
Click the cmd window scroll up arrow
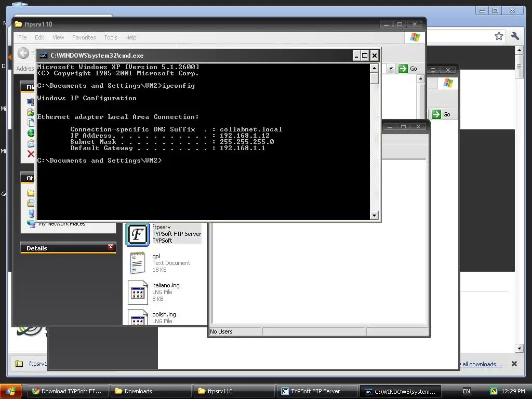coord(374,68)
